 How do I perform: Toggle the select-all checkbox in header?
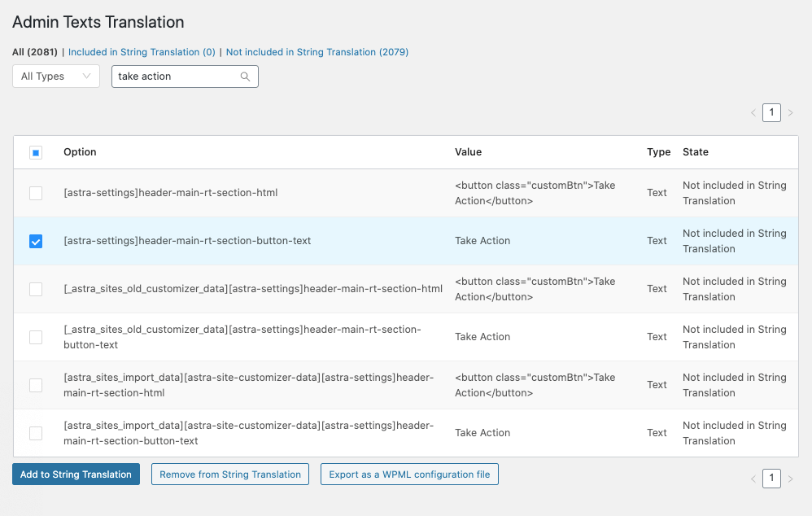[36, 152]
